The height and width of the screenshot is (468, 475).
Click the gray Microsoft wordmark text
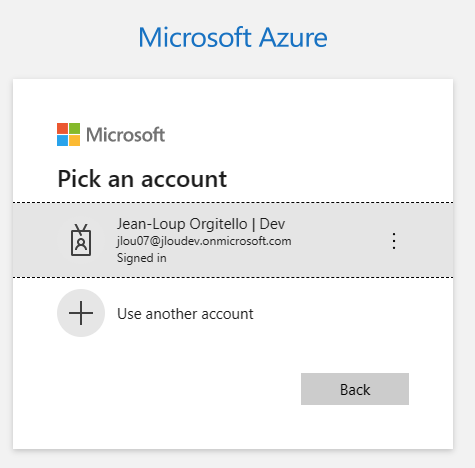[x=126, y=135]
